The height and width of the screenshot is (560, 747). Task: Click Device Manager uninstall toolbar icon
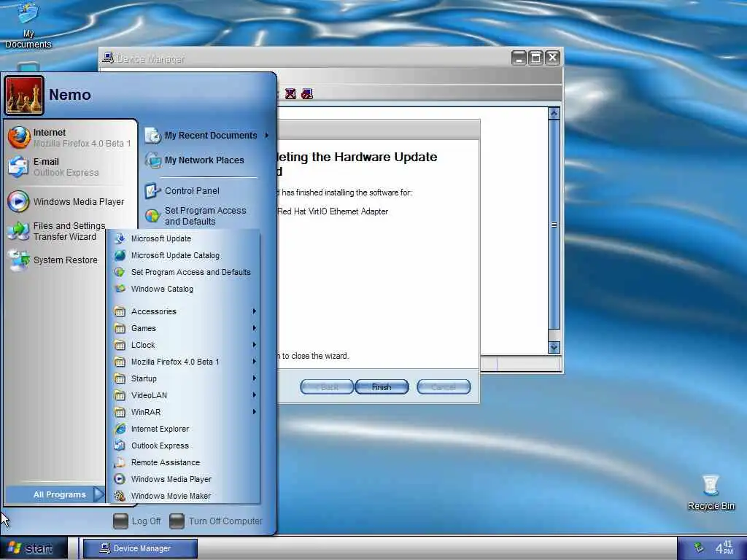290,94
